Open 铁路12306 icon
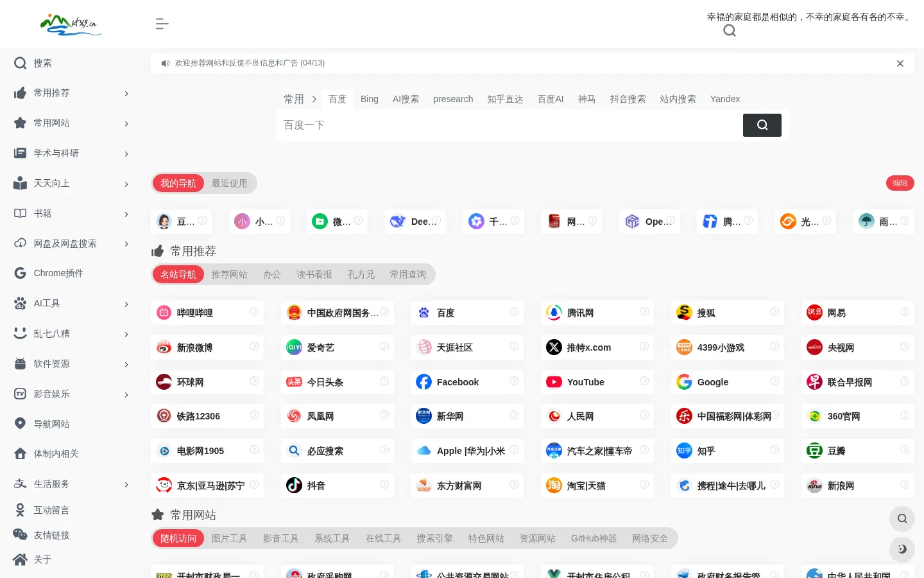 (164, 416)
